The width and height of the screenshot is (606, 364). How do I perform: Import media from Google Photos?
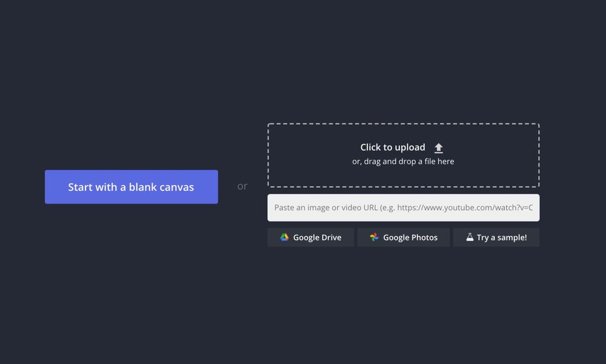pos(403,237)
